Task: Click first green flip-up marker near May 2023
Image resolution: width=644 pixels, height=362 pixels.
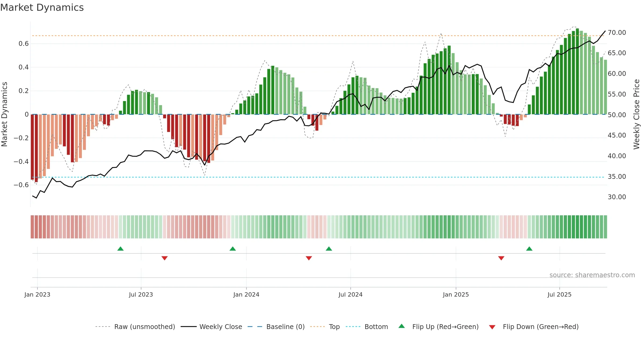Action: (120, 249)
